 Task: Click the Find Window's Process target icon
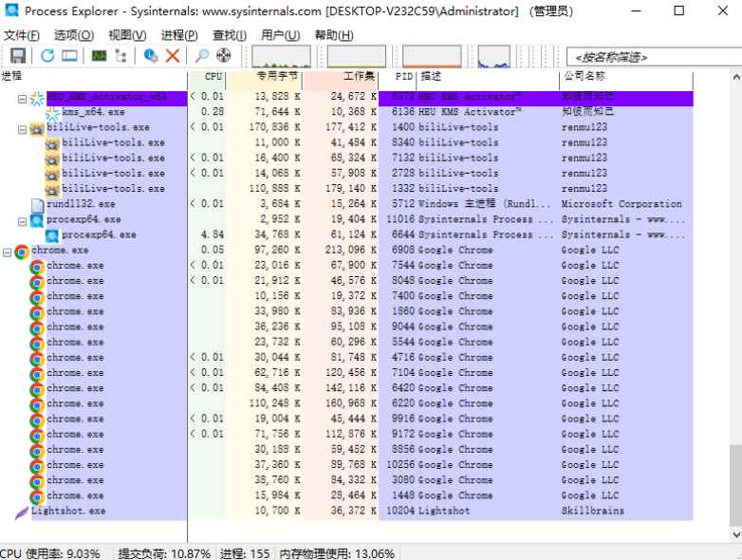pos(224,55)
